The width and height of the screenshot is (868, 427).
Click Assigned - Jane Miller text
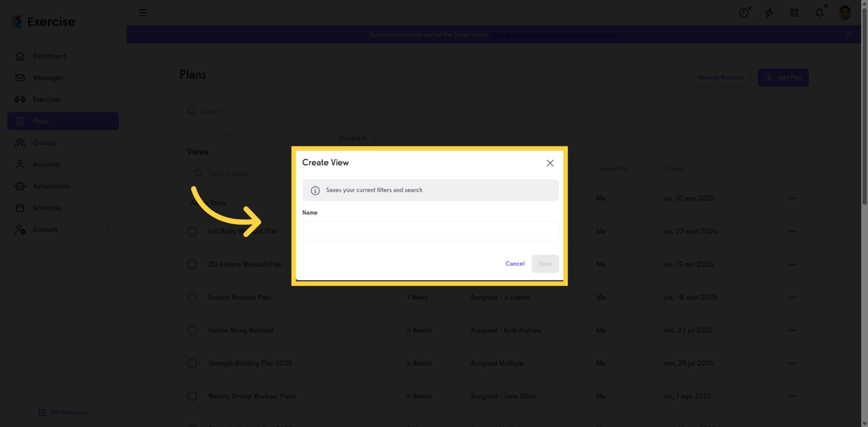pos(503,396)
